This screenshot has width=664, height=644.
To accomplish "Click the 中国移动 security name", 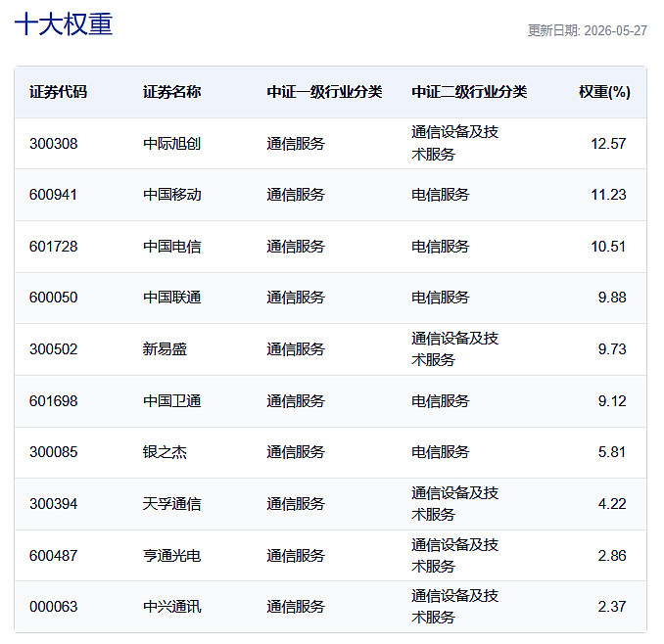I will [172, 195].
